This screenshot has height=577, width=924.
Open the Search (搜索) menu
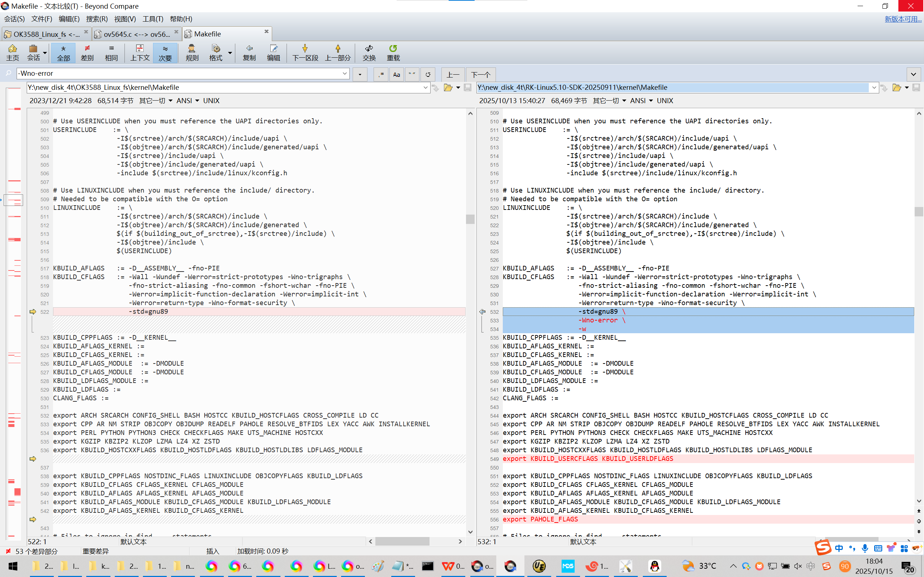pos(97,19)
